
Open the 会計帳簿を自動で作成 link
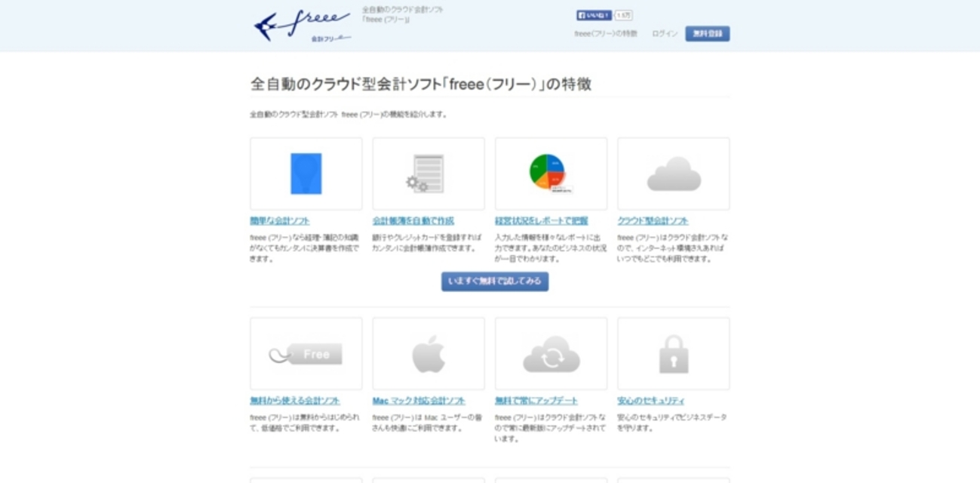point(413,221)
